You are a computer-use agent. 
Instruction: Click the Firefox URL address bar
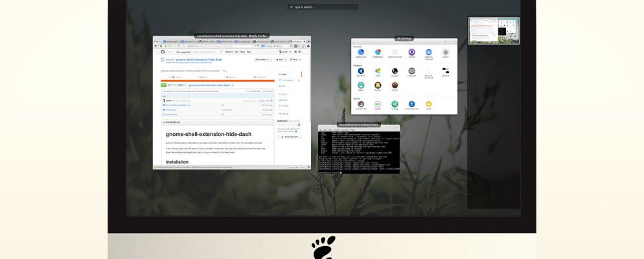coord(209,46)
